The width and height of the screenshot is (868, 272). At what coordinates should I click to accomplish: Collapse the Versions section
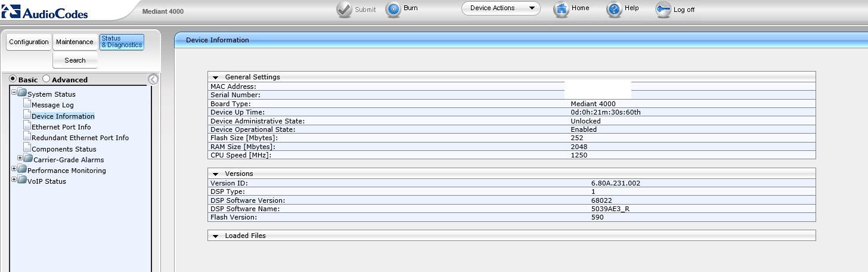coord(216,174)
